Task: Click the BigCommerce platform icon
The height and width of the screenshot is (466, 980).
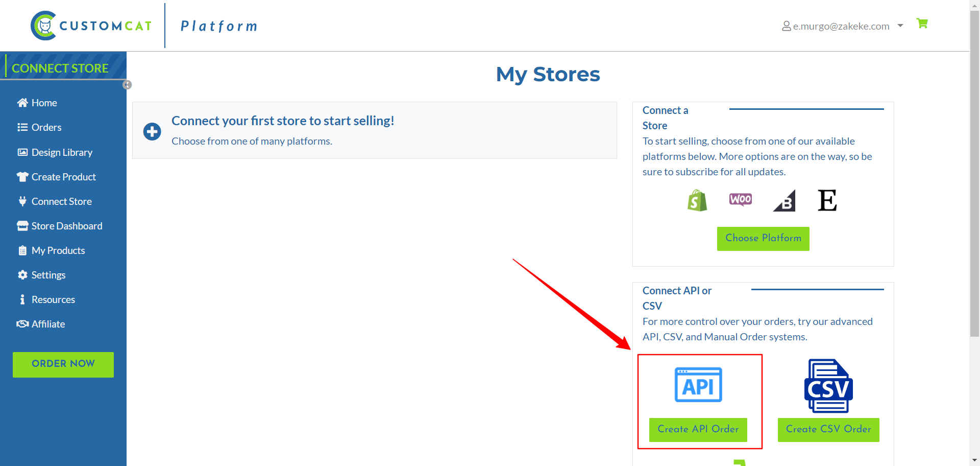Action: pos(785,201)
